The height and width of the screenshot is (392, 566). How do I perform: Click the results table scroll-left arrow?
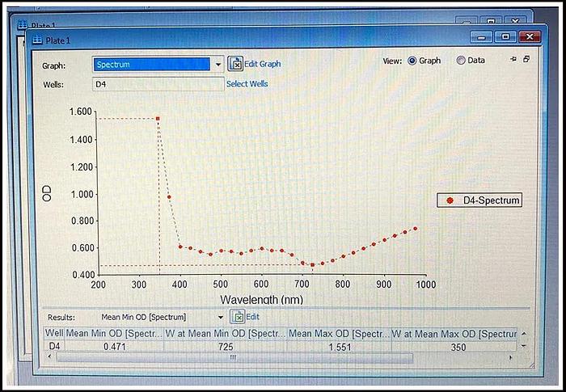point(49,356)
